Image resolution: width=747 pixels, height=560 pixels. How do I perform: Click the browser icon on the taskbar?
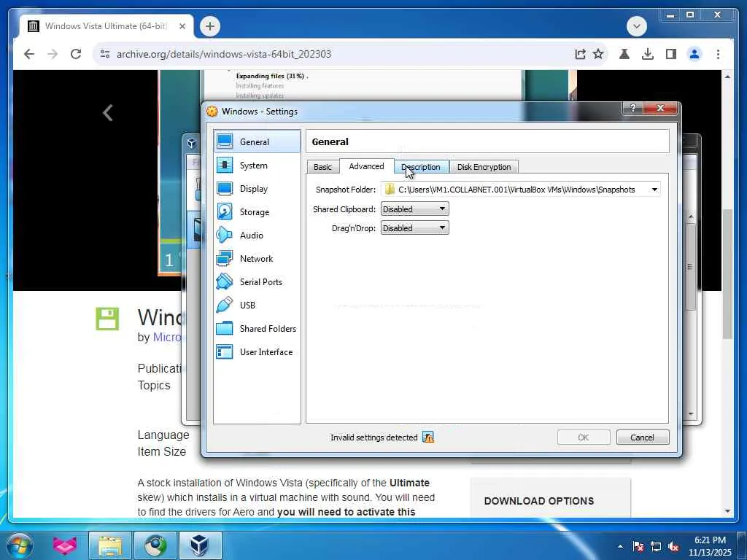click(155, 545)
